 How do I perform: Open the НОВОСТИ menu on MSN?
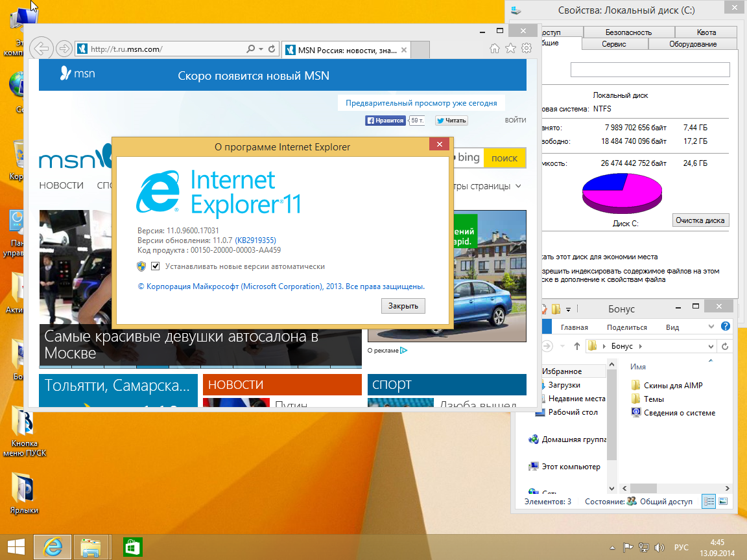(x=62, y=185)
